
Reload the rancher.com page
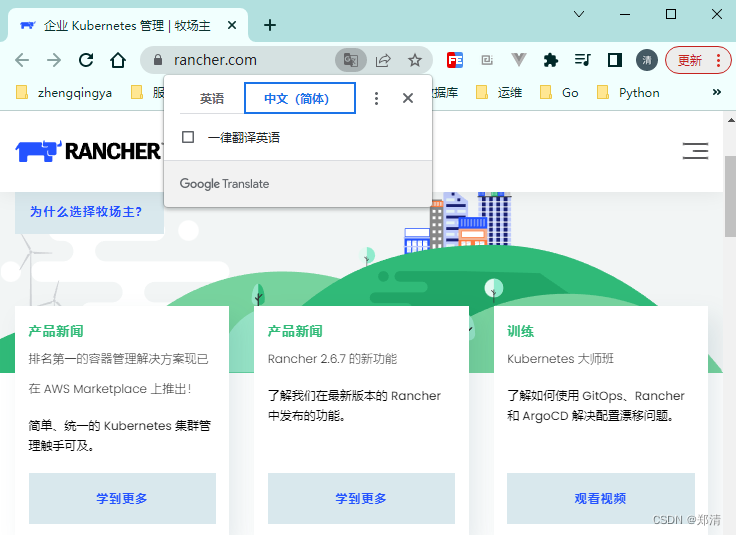click(x=86, y=60)
